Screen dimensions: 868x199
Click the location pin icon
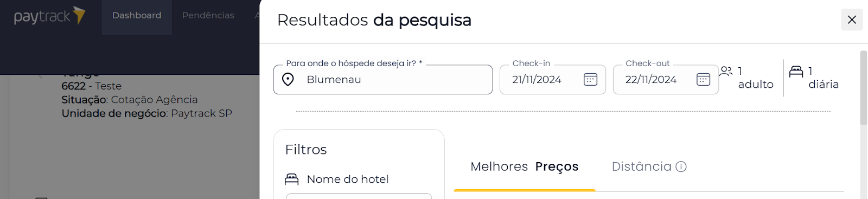288,80
